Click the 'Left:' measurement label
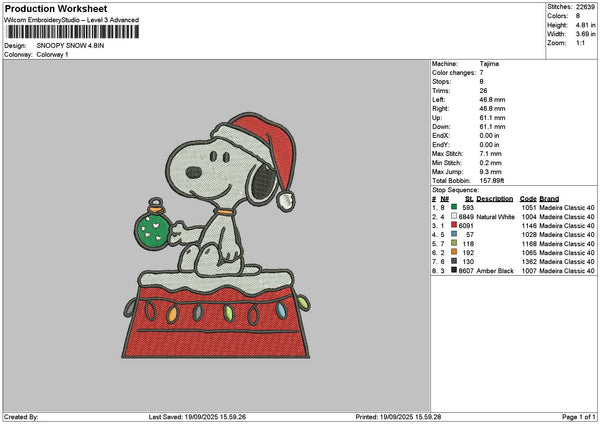The width and height of the screenshot is (600, 424). 438,100
